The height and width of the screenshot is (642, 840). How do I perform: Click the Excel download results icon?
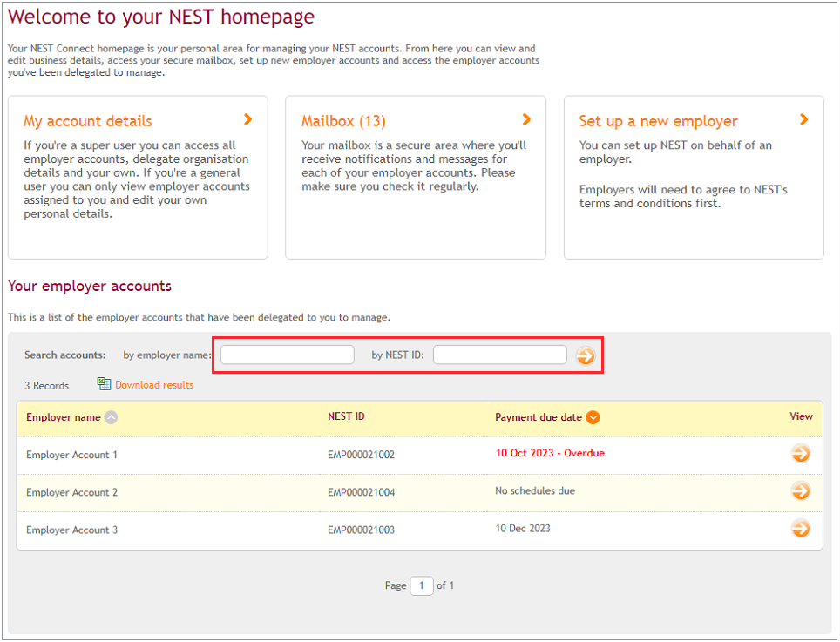tap(104, 384)
